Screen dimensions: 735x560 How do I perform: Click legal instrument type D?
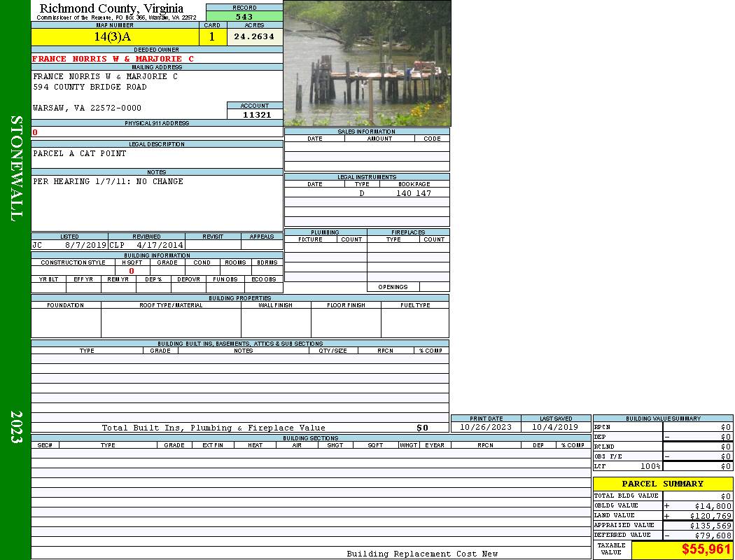click(x=361, y=193)
